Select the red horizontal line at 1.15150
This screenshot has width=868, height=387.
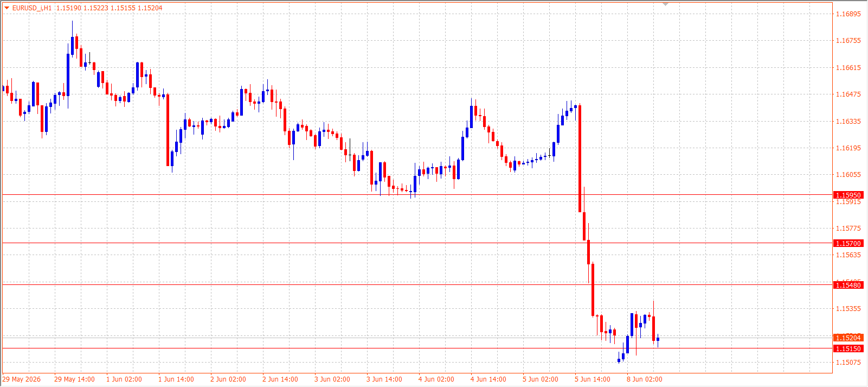pyautogui.click(x=417, y=348)
